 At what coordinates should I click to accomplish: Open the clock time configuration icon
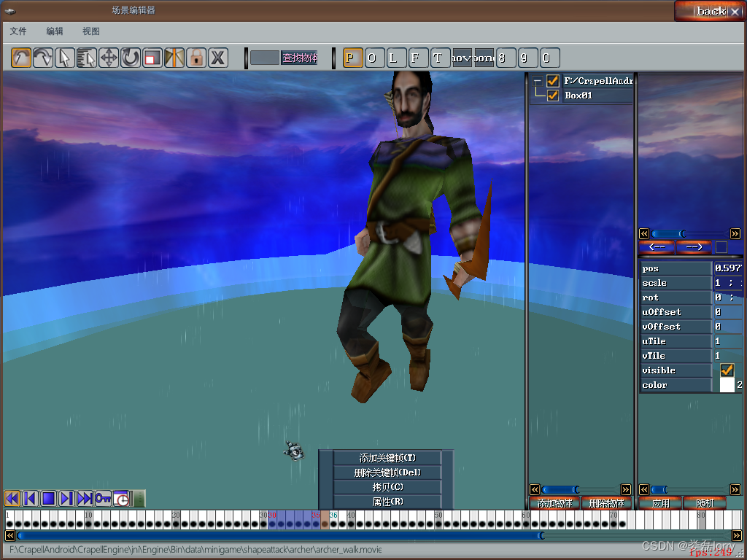click(122, 499)
